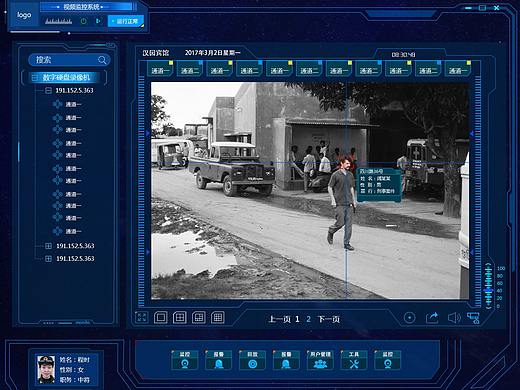Close the monitoring window
The height and width of the screenshot is (390, 520).
(496, 8)
